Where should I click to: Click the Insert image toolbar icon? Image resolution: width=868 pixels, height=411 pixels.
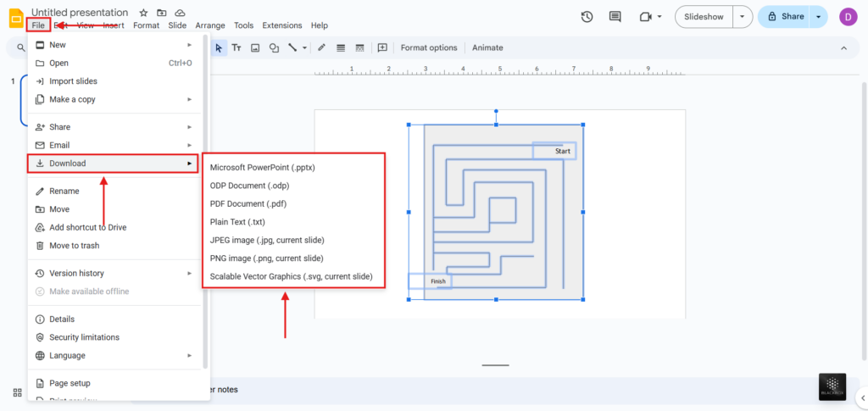coord(255,48)
